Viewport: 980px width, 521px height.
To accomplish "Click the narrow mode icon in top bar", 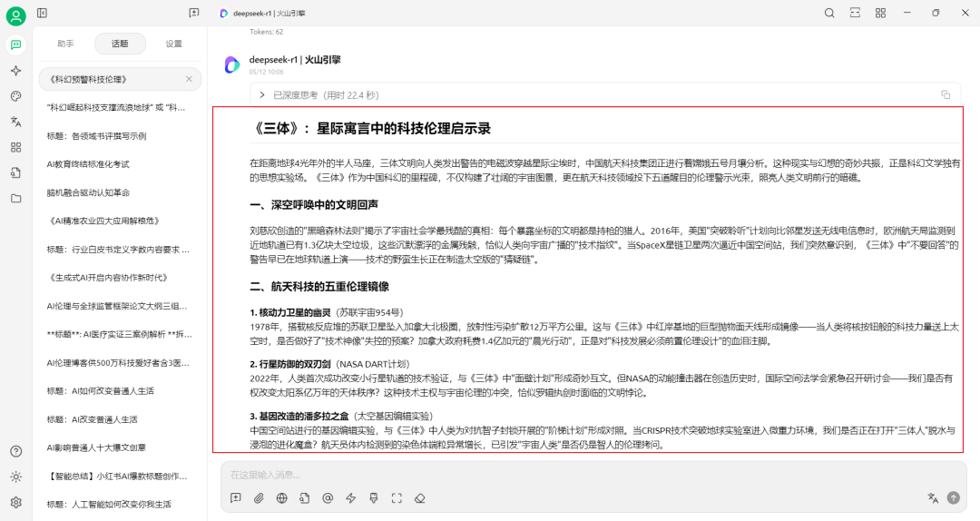I will pyautogui.click(x=855, y=13).
